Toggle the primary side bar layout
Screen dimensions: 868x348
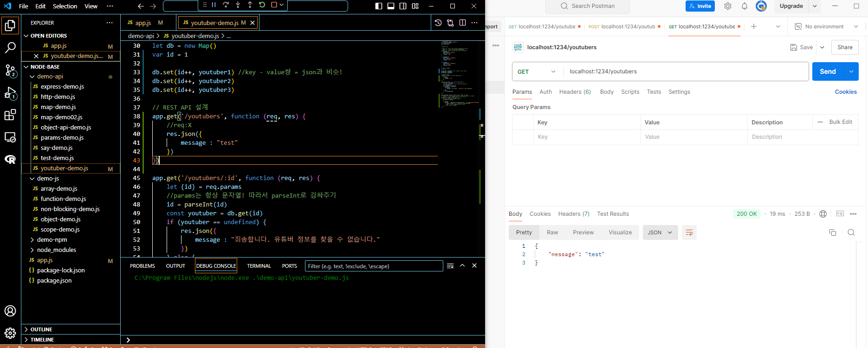tap(379, 6)
